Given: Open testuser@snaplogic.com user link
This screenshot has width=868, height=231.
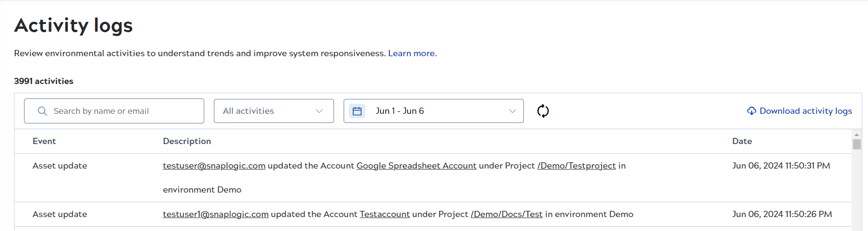Looking at the screenshot, I should coord(214,166).
